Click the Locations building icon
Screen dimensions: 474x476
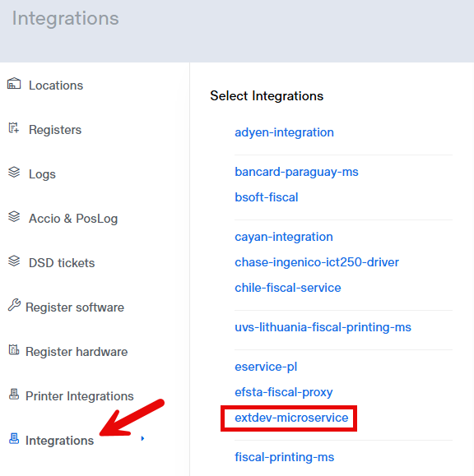coord(14,84)
